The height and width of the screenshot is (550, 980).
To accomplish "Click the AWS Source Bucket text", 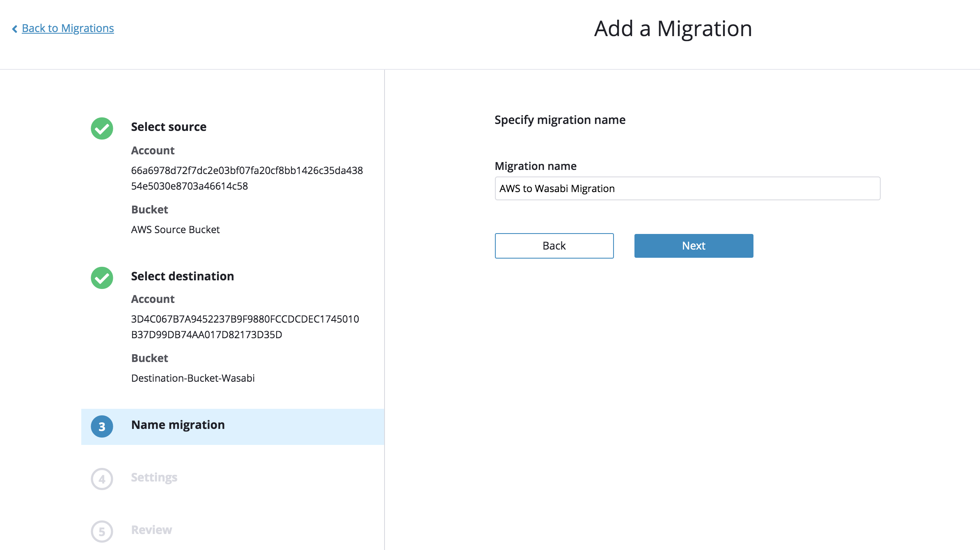I will pos(175,229).
